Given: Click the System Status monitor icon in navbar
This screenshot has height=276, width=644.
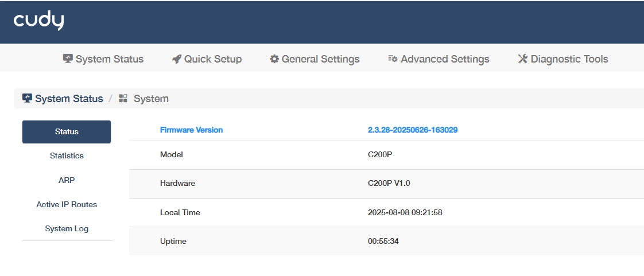Looking at the screenshot, I should [68, 59].
